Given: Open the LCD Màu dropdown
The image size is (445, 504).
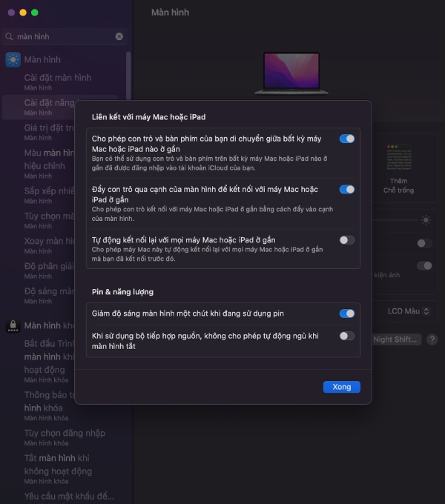Looking at the screenshot, I should pyautogui.click(x=409, y=311).
